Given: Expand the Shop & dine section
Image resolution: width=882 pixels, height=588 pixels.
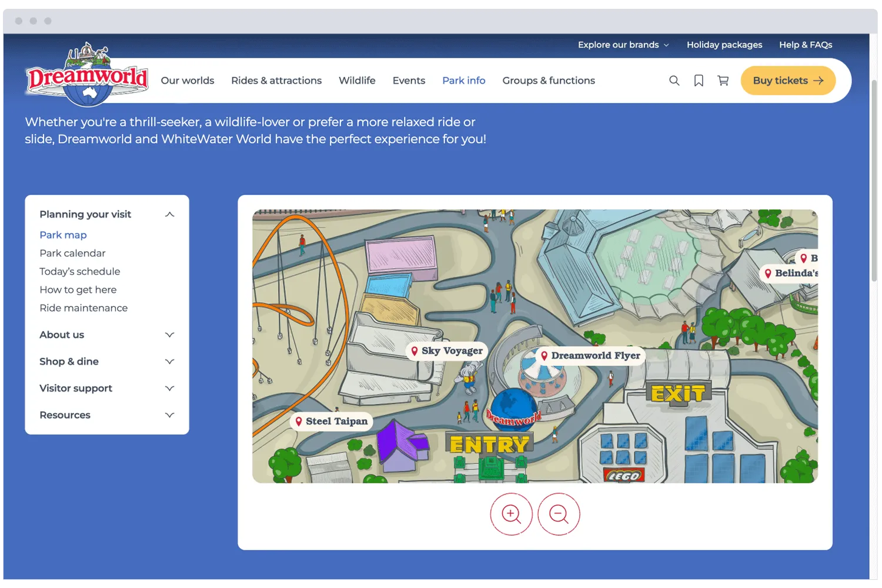Looking at the screenshot, I should tap(107, 362).
